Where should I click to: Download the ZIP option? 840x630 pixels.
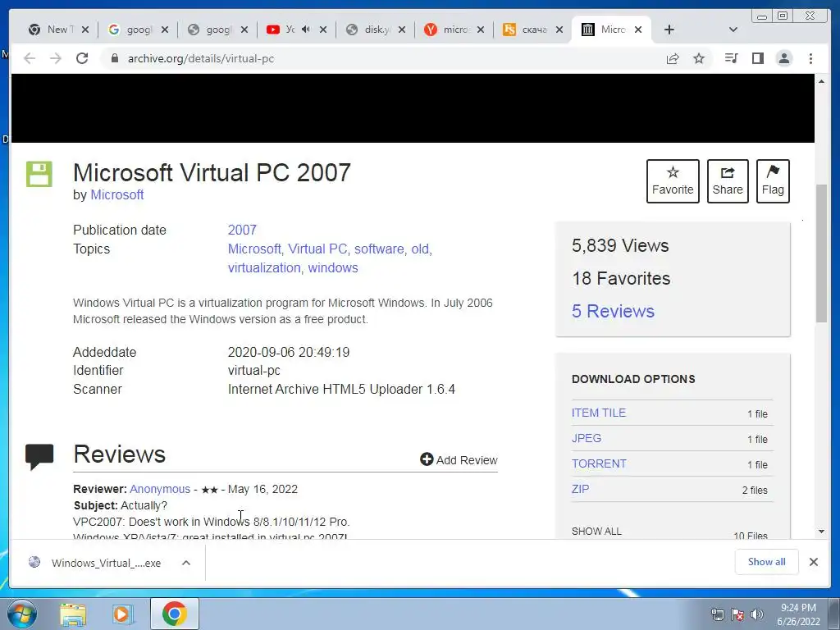(580, 489)
